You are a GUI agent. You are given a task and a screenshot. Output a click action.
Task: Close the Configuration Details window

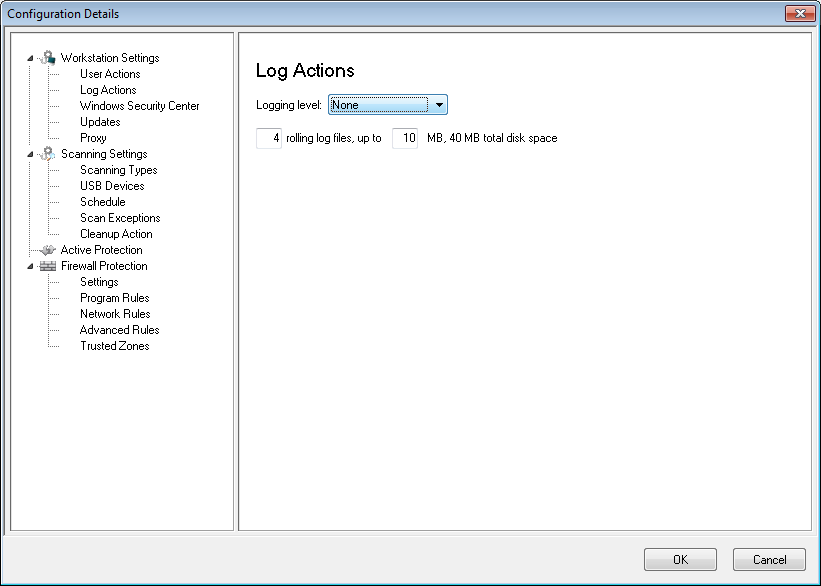coord(800,14)
